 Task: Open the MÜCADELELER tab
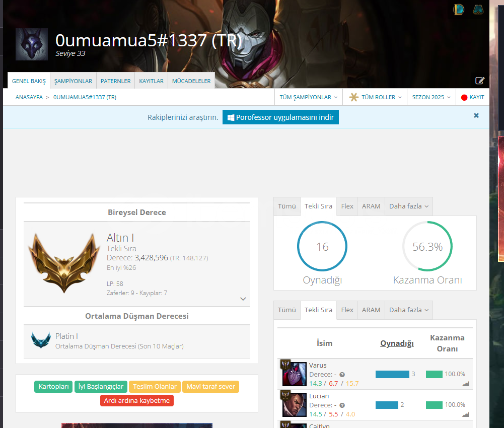[x=191, y=81]
